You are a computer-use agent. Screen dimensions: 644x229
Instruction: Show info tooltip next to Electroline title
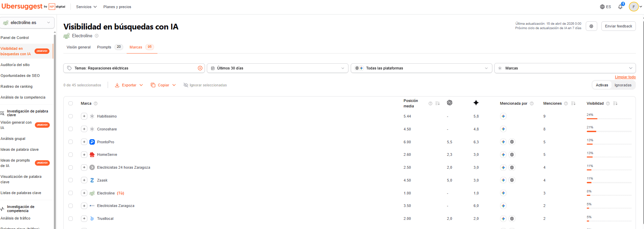[x=96, y=36]
